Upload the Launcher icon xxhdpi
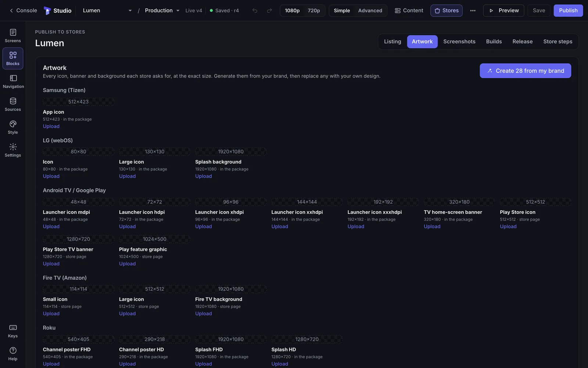This screenshot has height=368, width=588. 280,227
